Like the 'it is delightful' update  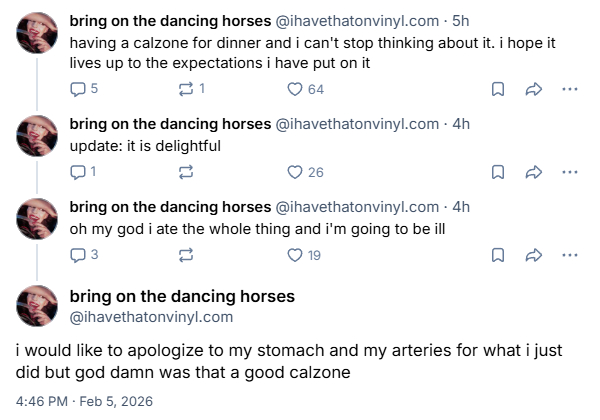coord(295,172)
